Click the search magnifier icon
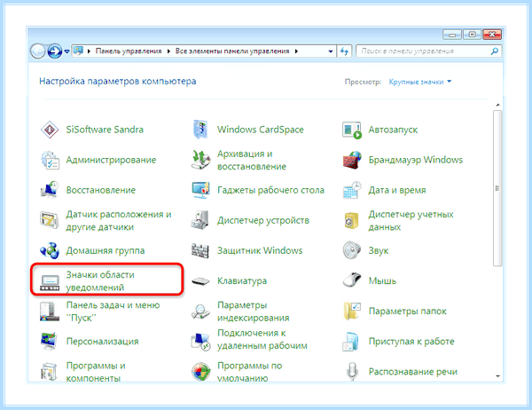This screenshot has width=532, height=410. click(495, 51)
